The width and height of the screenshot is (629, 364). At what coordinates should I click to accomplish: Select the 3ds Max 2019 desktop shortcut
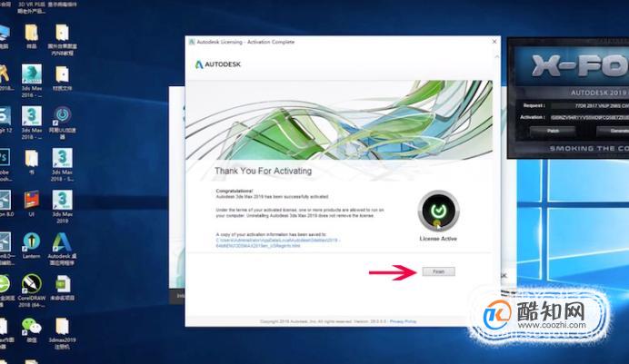point(62,206)
